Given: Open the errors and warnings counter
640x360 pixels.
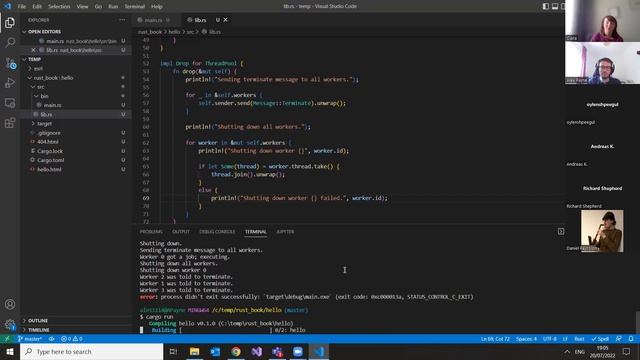Looking at the screenshot, I should click(x=71, y=339).
